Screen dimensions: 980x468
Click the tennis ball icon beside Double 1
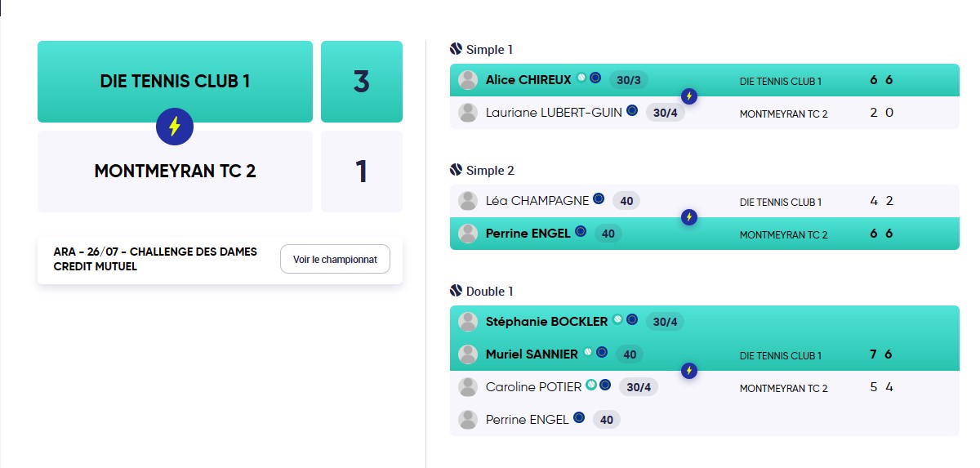tap(457, 291)
